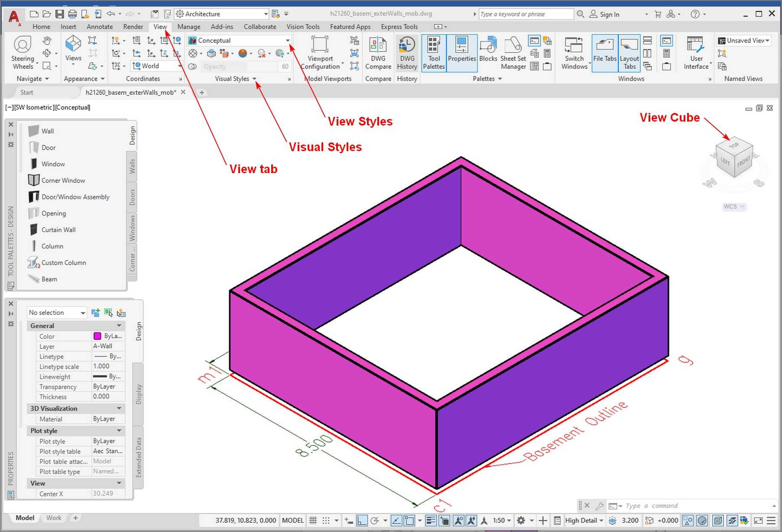
Task: Open Sheet Set Manager
Action: click(513, 52)
